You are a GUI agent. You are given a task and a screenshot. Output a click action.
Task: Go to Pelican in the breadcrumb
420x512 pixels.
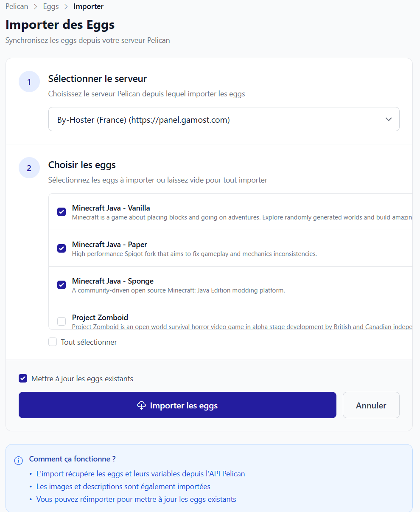pyautogui.click(x=17, y=7)
